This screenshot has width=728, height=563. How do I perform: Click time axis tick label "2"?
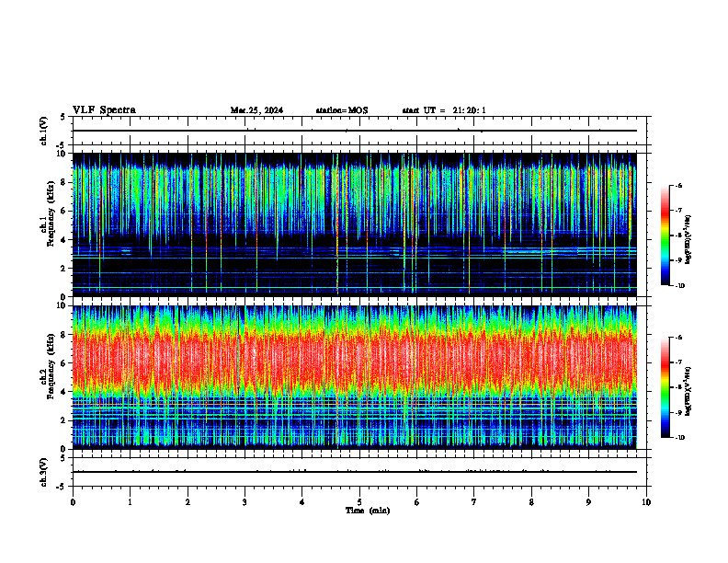pos(188,502)
